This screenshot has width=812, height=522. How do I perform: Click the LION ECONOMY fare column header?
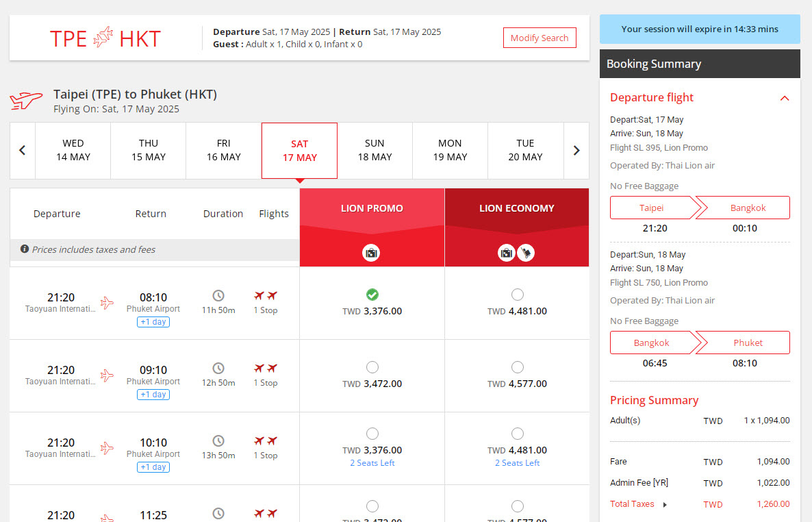[517, 208]
